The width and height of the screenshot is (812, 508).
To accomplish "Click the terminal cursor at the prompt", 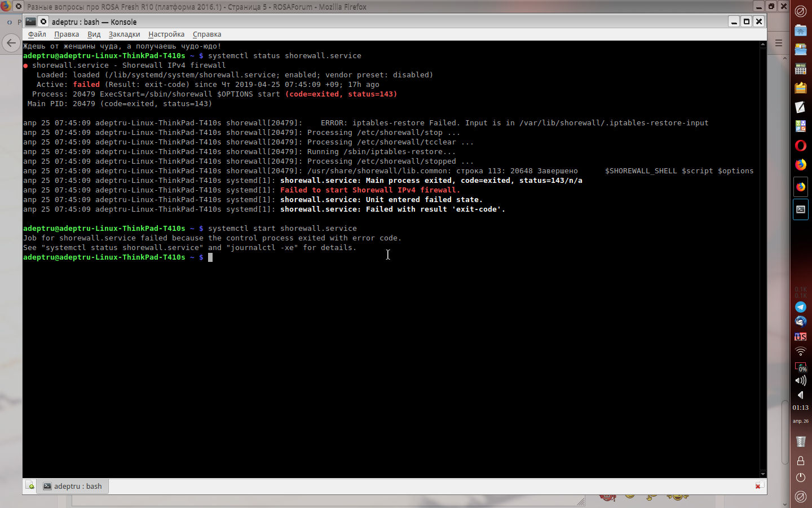I will [x=210, y=257].
